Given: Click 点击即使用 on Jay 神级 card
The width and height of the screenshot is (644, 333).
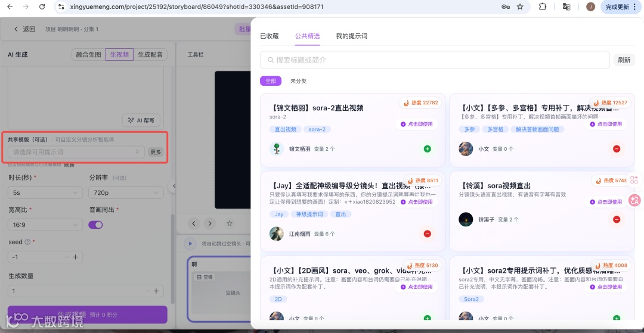Looking at the screenshot, I should coord(416,202).
